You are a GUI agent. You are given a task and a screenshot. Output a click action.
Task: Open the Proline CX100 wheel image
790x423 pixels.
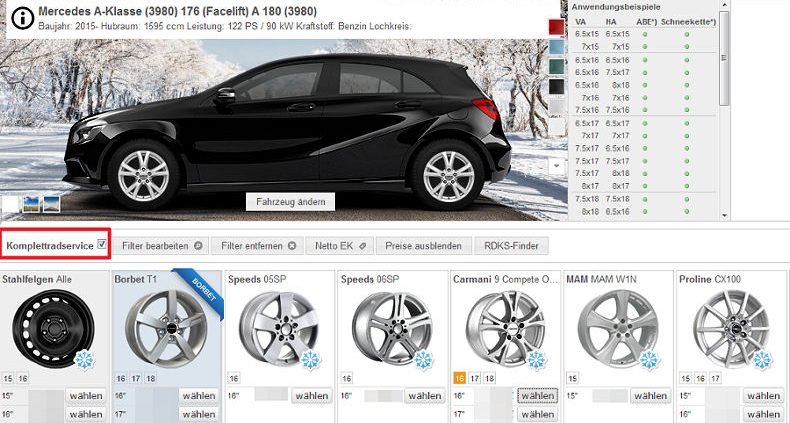[731, 328]
